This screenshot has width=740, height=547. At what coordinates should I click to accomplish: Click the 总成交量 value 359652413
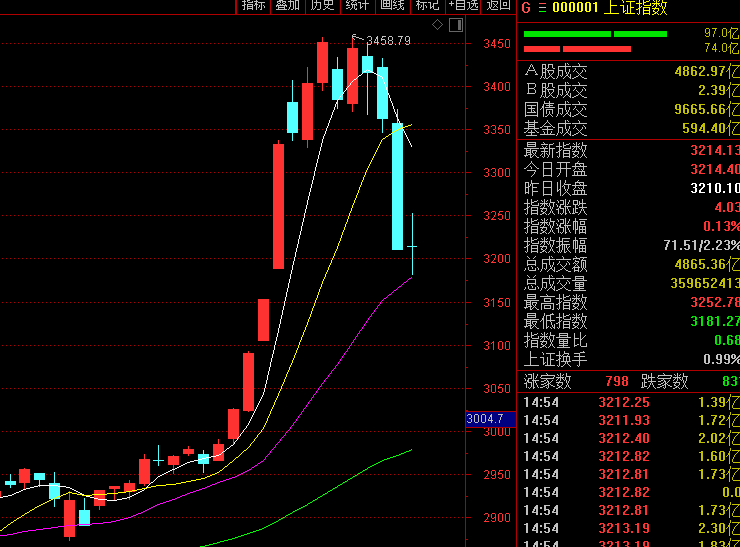point(705,283)
